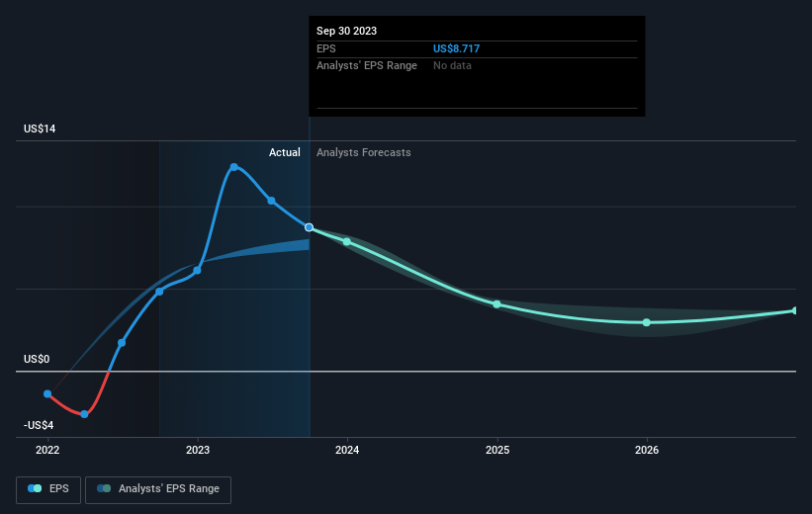Click the lowest negative EPS data point
The height and width of the screenshot is (514, 812).
tap(84, 414)
